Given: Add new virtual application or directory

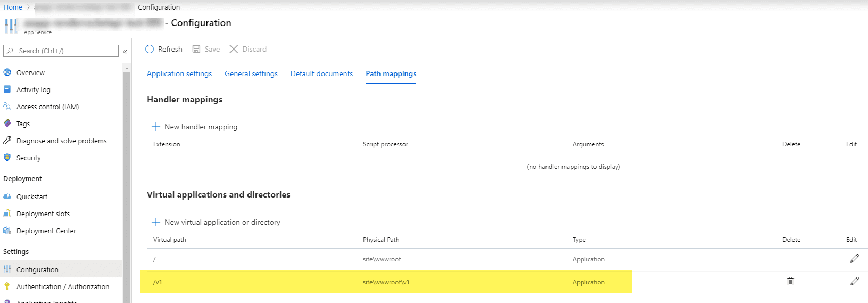Looking at the screenshot, I should point(216,222).
